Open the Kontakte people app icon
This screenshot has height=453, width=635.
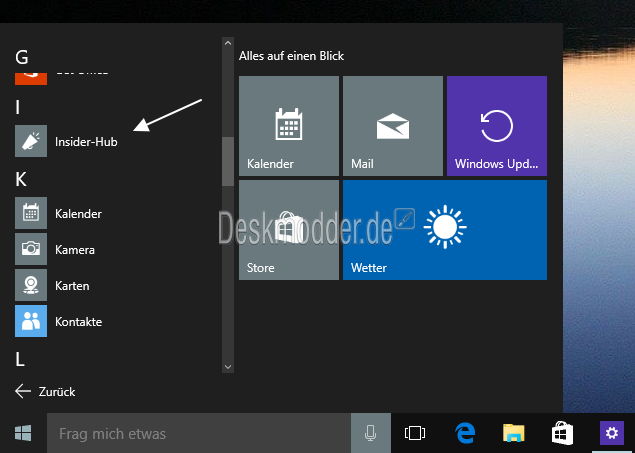coord(31,321)
